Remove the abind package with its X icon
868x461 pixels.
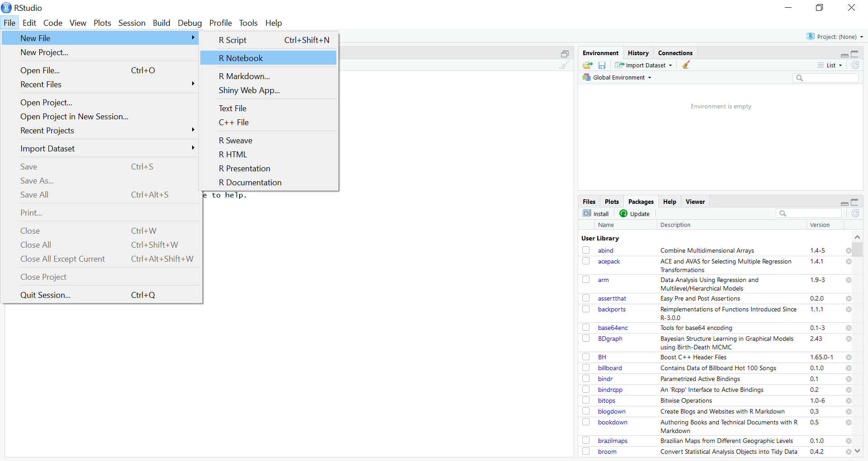click(849, 251)
